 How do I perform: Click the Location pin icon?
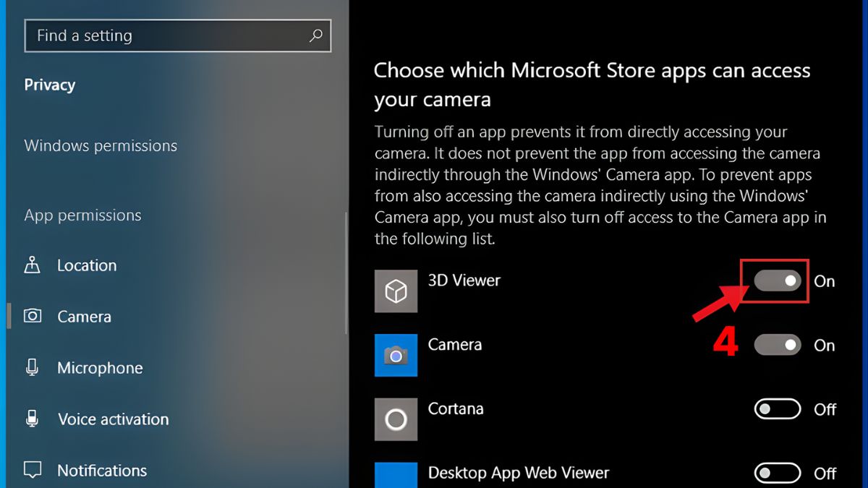tap(32, 265)
